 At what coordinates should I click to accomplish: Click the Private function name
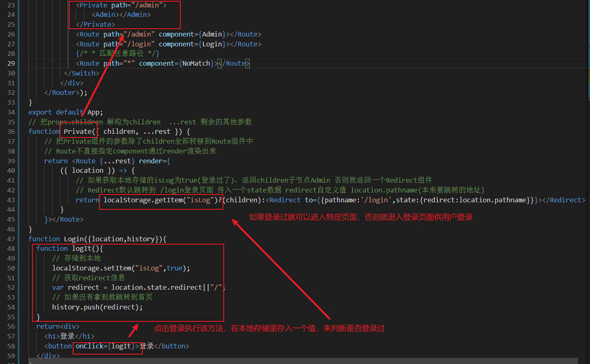click(78, 131)
